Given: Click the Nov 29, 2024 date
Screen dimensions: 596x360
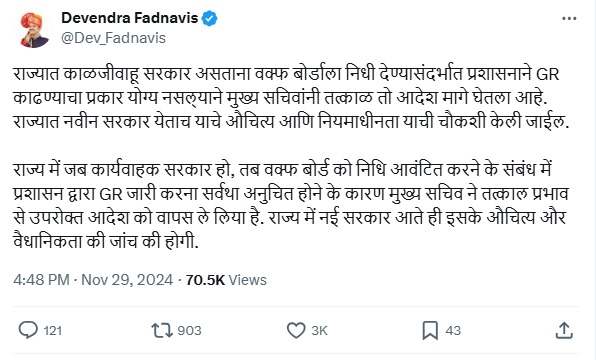Looking at the screenshot, I should coord(127,280).
